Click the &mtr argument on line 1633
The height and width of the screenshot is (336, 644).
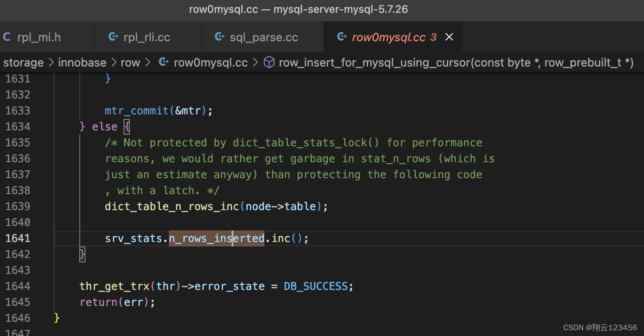pos(188,110)
